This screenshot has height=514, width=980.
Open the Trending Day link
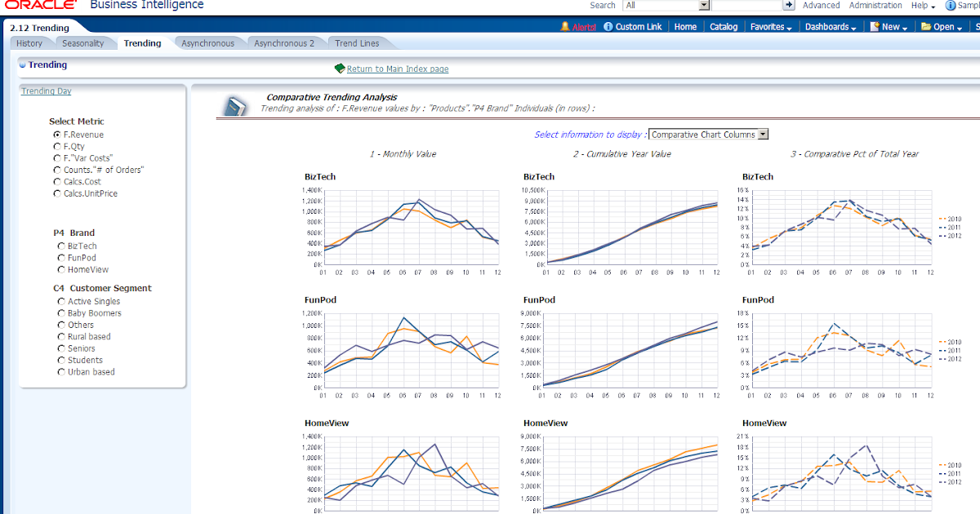pos(46,91)
